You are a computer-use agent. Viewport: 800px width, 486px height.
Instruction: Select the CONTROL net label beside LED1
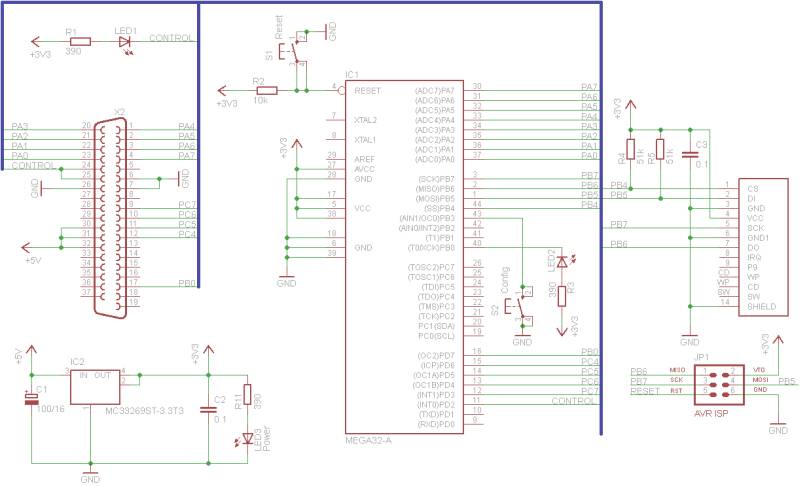point(171,38)
